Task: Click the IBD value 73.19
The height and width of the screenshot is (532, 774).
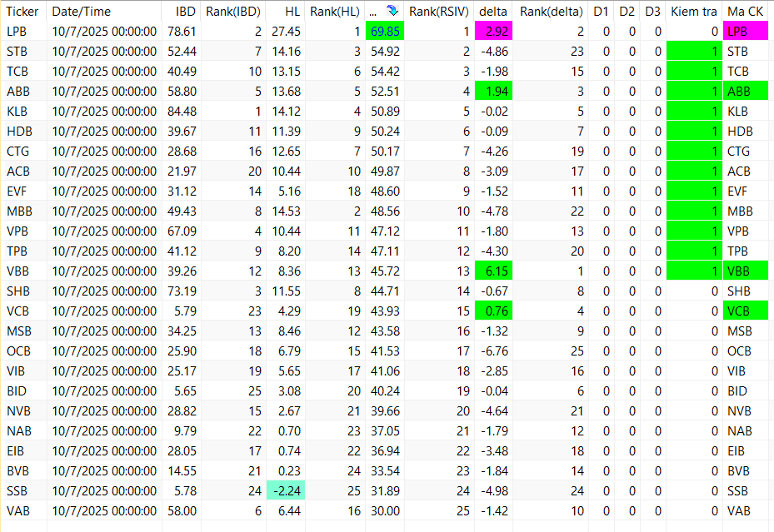Action: point(182,291)
